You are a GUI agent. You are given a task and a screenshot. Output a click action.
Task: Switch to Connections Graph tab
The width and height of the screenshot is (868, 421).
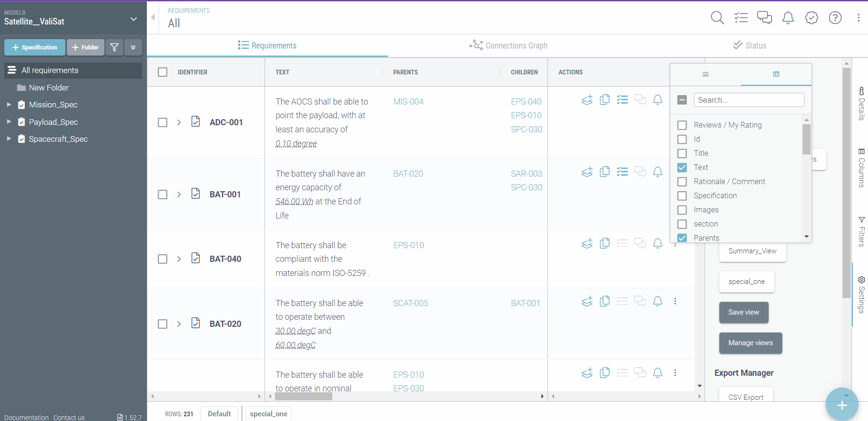[x=508, y=46]
